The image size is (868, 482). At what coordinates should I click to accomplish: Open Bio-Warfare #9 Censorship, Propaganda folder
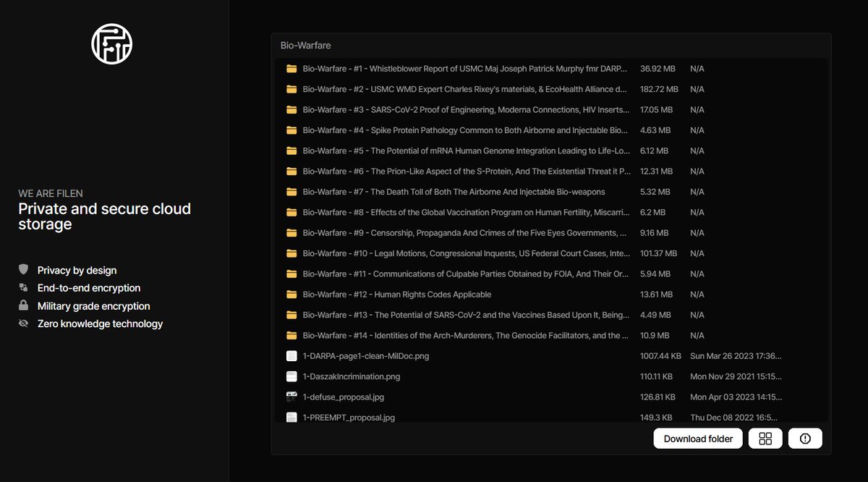click(x=464, y=233)
